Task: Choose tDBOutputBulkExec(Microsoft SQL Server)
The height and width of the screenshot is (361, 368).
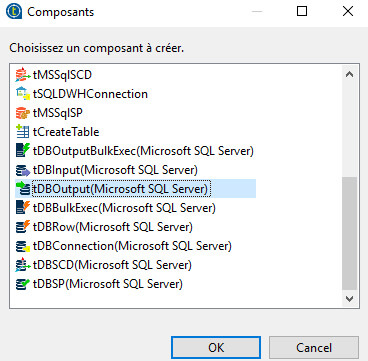Action: click(143, 151)
